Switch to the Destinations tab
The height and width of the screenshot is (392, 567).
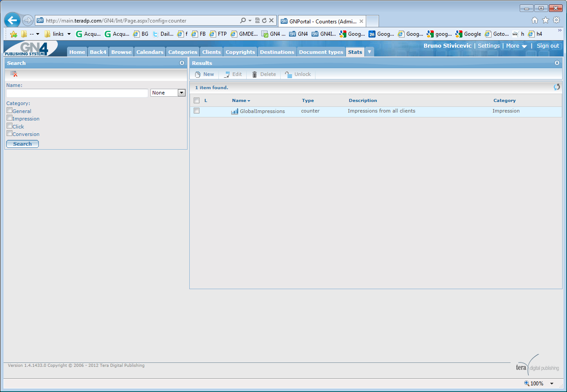point(277,52)
